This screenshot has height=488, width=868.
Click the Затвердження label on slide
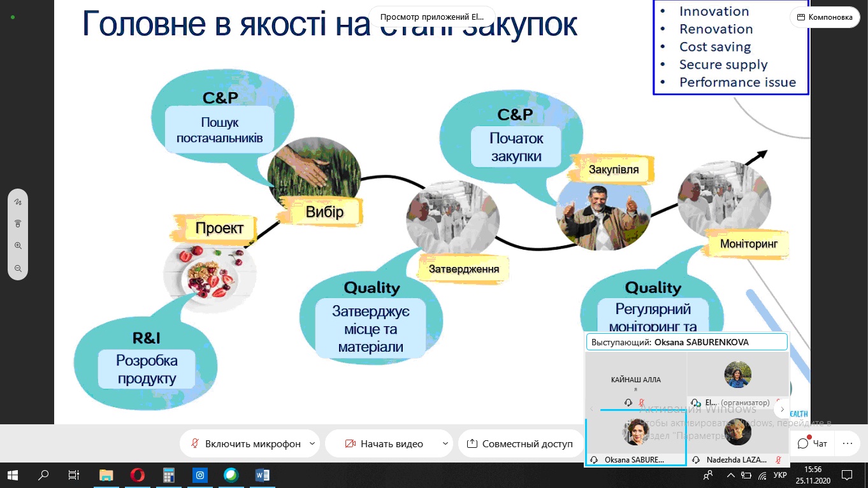click(x=463, y=269)
